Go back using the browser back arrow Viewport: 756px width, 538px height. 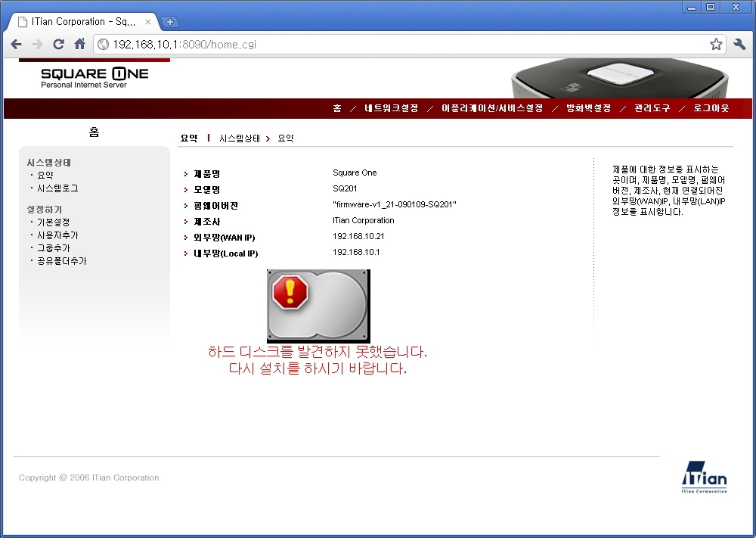pyautogui.click(x=16, y=45)
